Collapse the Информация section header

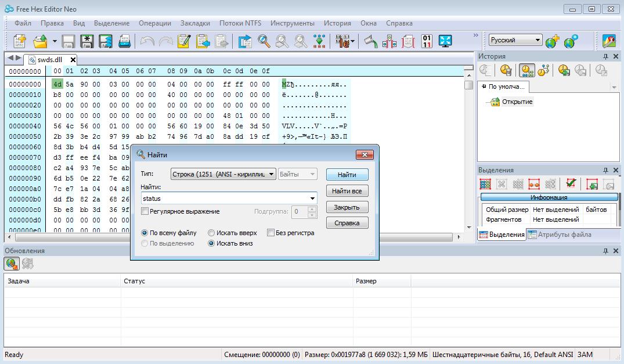point(549,197)
